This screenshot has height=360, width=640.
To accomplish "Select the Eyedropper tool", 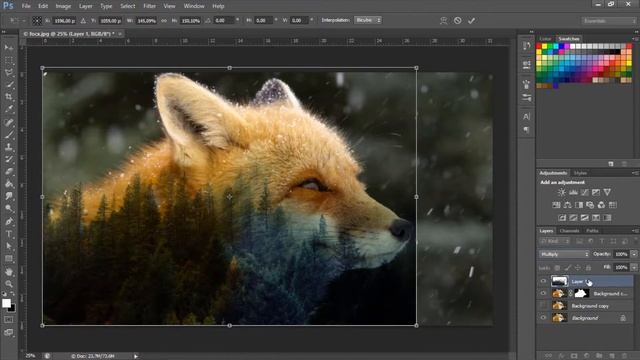I will pos(9,109).
